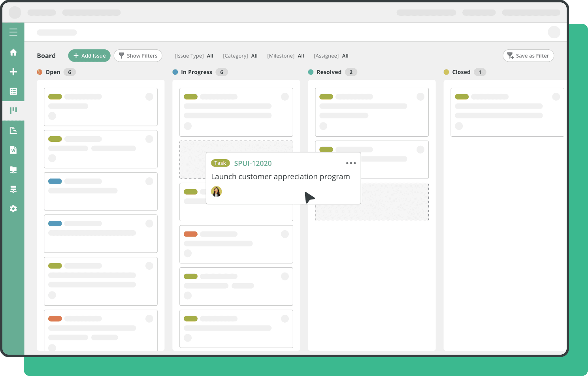Click the Closed column header

[461, 72]
